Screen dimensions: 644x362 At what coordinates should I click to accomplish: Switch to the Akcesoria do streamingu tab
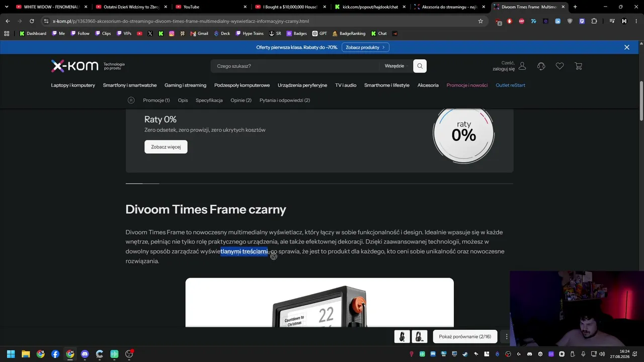click(451, 7)
